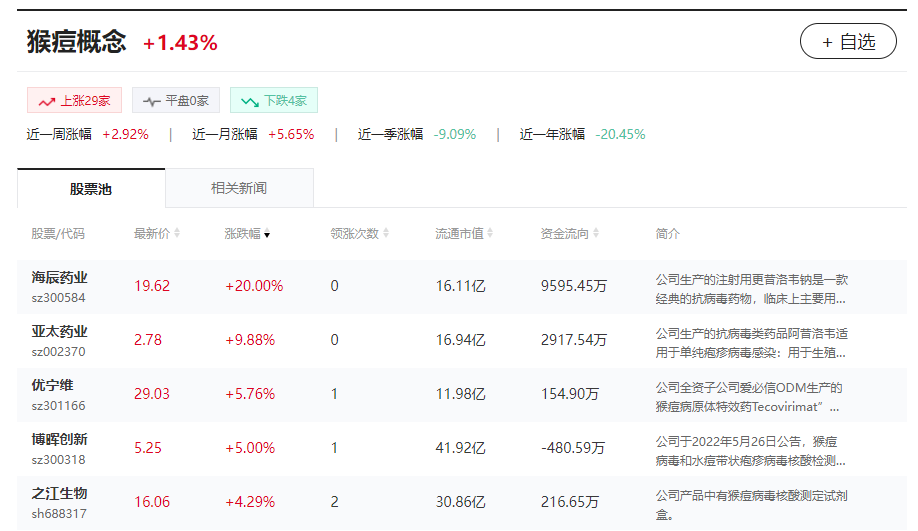
Task: Click the rising stocks trend icon
Action: [x=46, y=101]
